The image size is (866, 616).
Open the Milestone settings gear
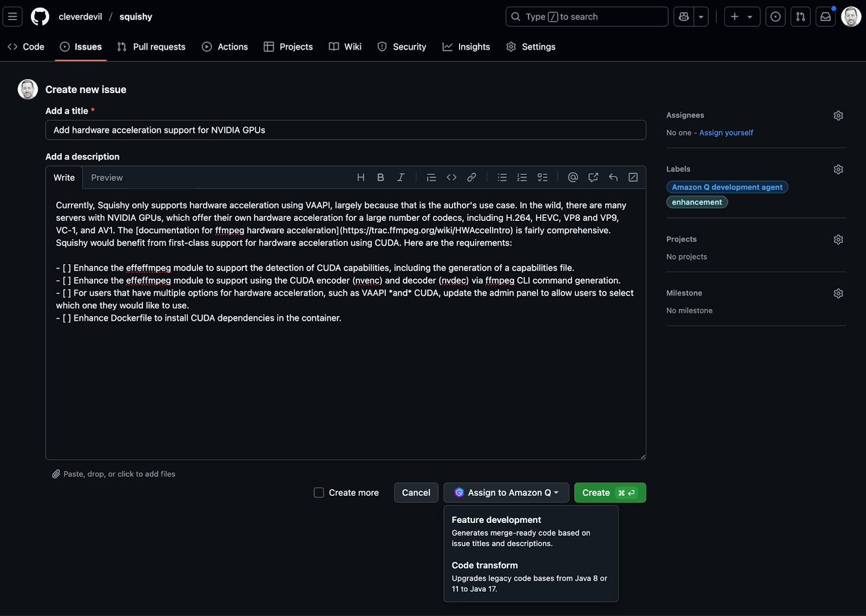tap(838, 293)
